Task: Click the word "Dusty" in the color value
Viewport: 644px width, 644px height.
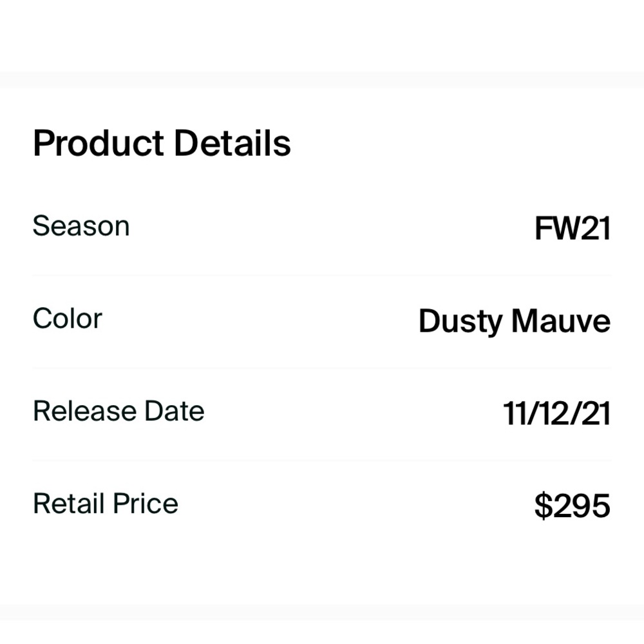Action: [460, 321]
